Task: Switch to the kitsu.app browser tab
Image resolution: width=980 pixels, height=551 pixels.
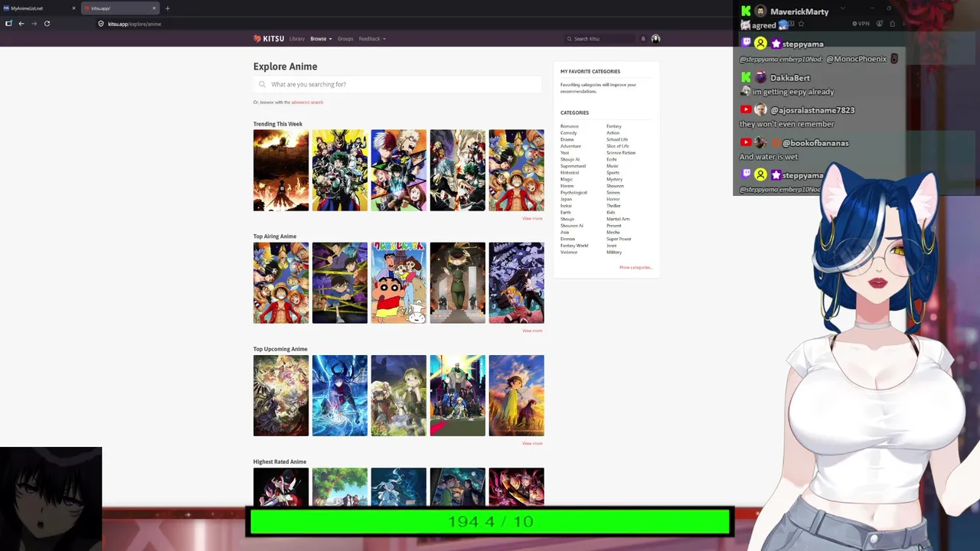Action: [x=119, y=8]
